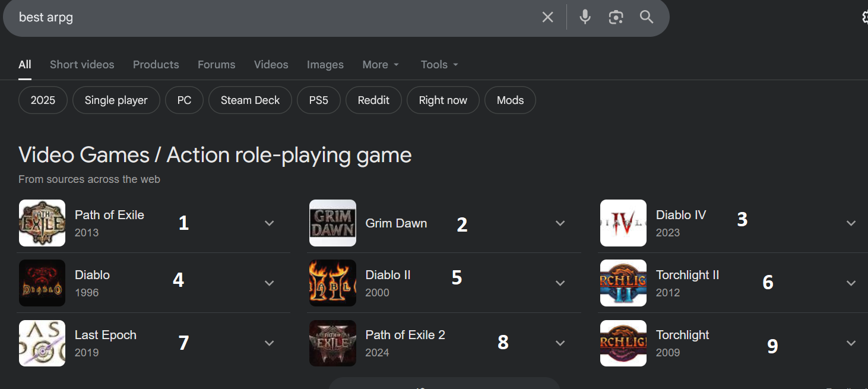Submit search with magnifier icon
Viewport: 868px width, 389px height.
647,17
